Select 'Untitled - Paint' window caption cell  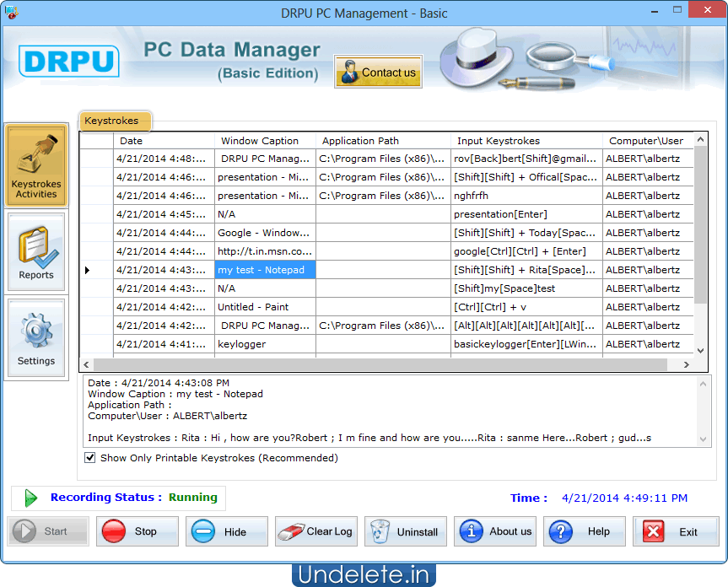click(x=265, y=307)
